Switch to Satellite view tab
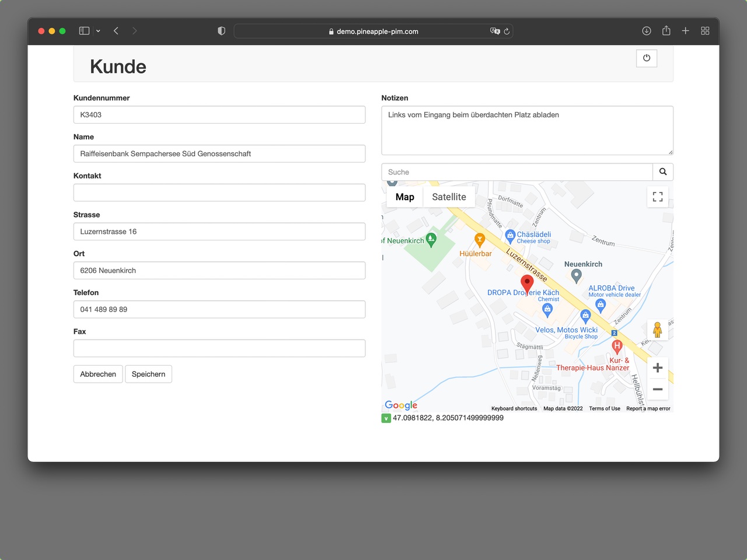Viewport: 747px width, 560px height. pos(449,197)
